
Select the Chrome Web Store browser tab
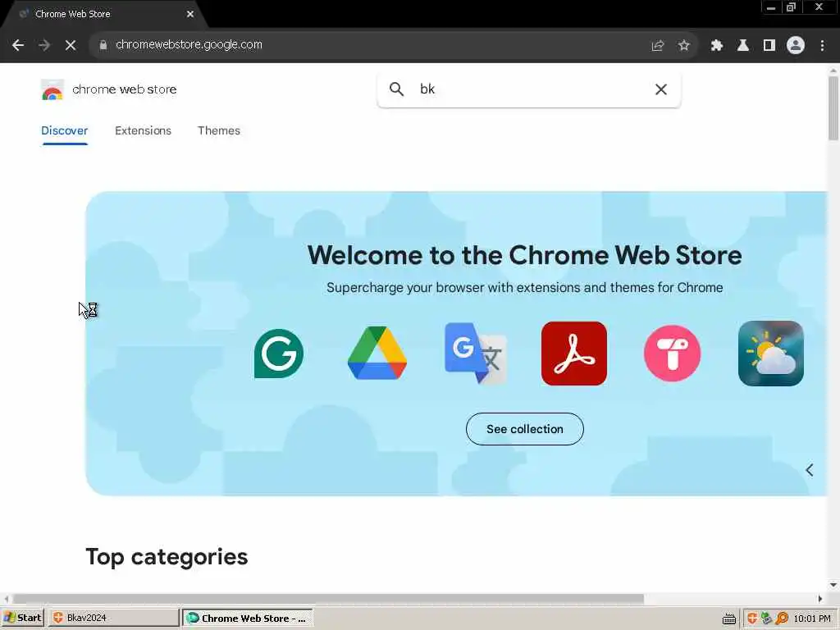point(104,15)
